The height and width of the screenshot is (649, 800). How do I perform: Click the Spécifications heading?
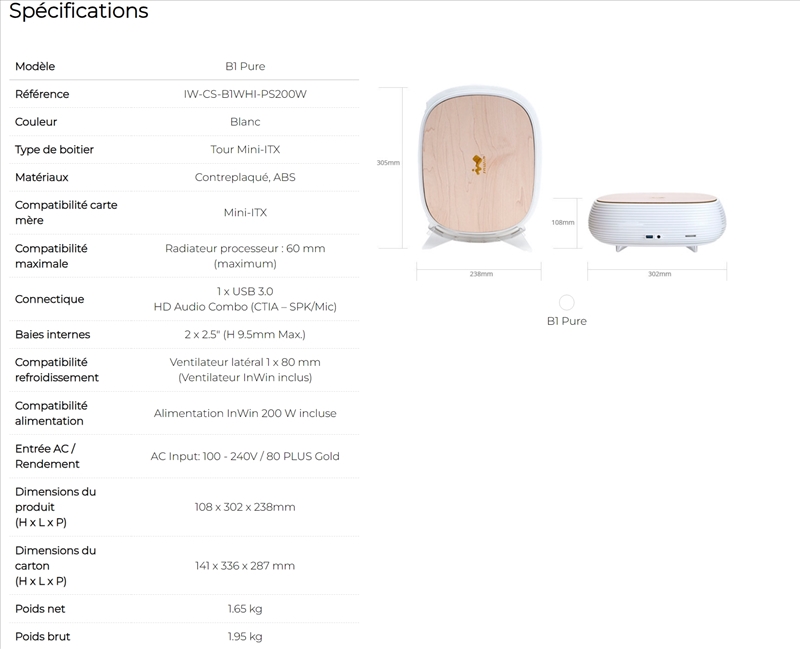tap(79, 12)
